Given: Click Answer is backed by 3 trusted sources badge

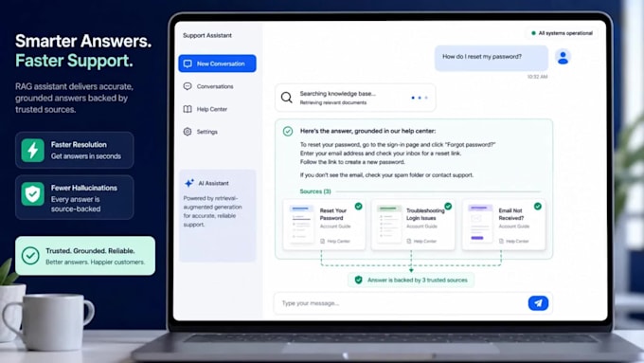Looking at the screenshot, I should 411,280.
